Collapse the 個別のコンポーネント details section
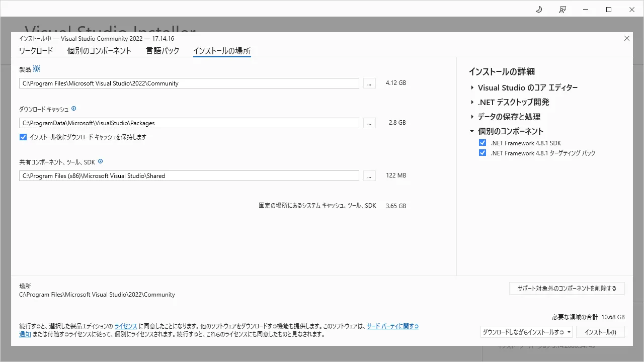The height and width of the screenshot is (362, 644). point(472,131)
